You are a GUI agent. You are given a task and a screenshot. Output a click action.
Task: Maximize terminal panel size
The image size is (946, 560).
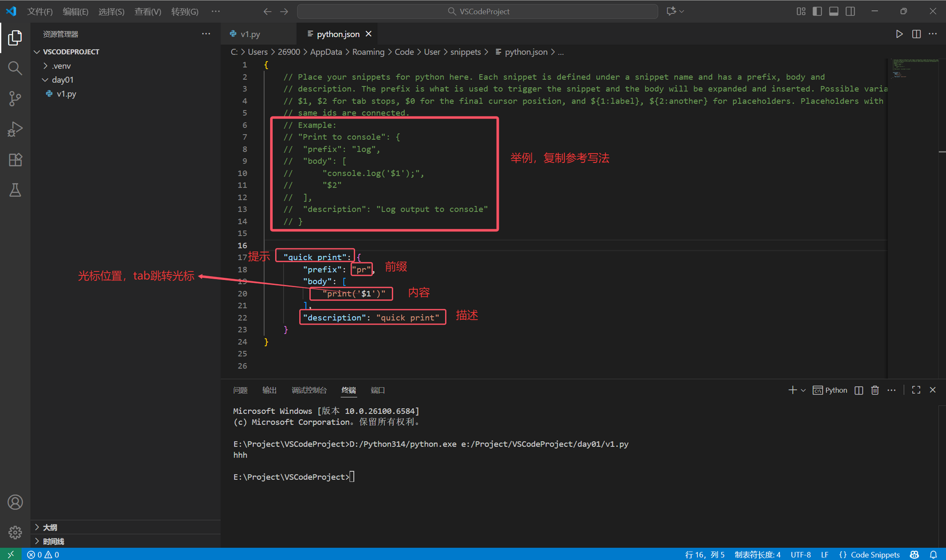[916, 390]
